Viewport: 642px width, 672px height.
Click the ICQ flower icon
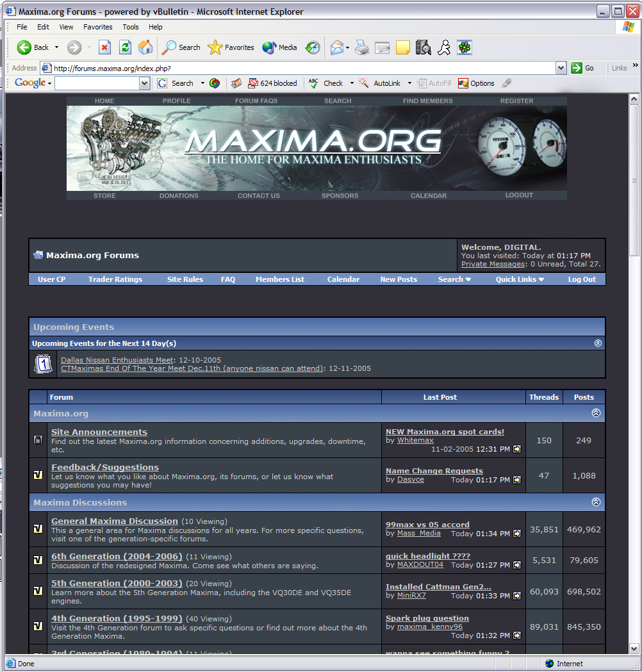click(x=465, y=47)
